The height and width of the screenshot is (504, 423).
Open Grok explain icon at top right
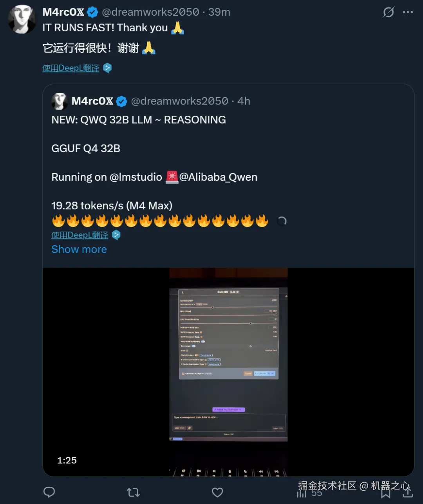[x=388, y=12]
